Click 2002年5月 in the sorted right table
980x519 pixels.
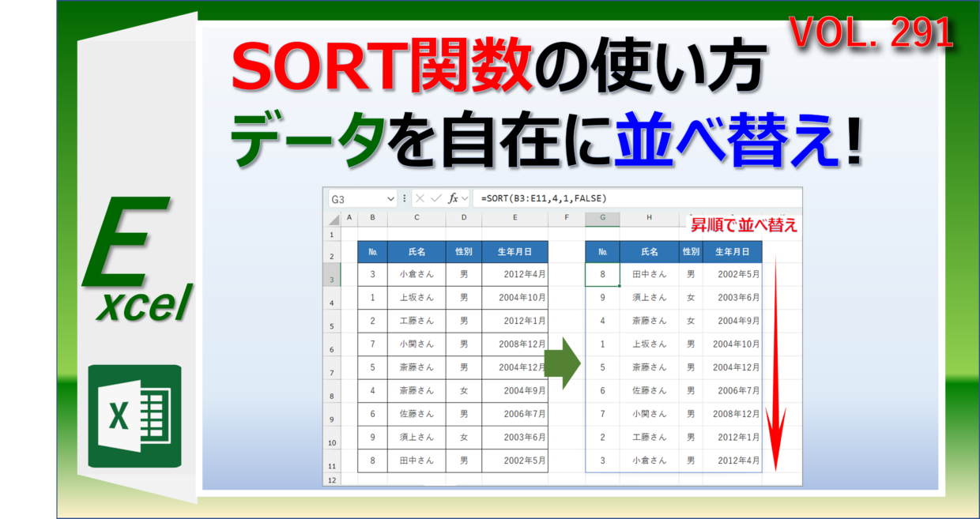pyautogui.click(x=732, y=274)
